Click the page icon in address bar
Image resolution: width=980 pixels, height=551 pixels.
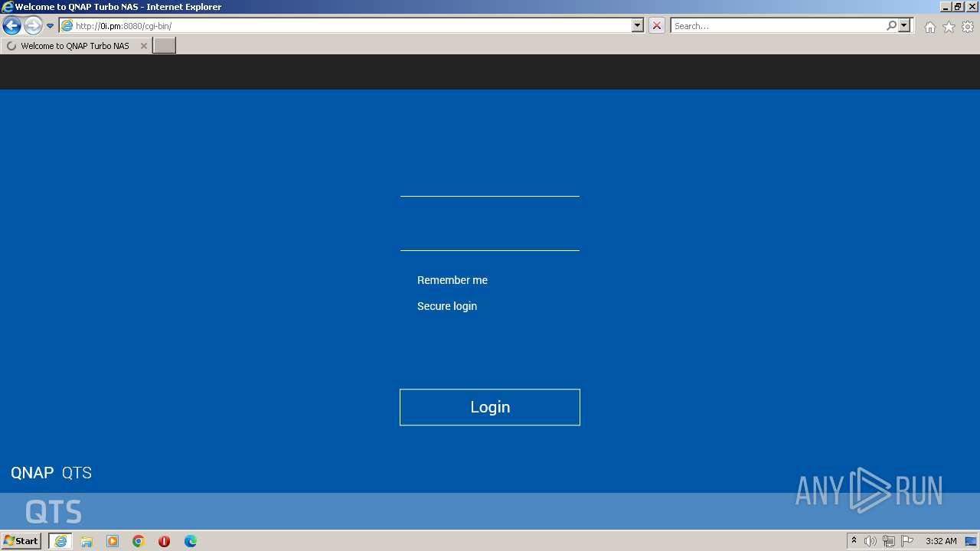click(67, 26)
